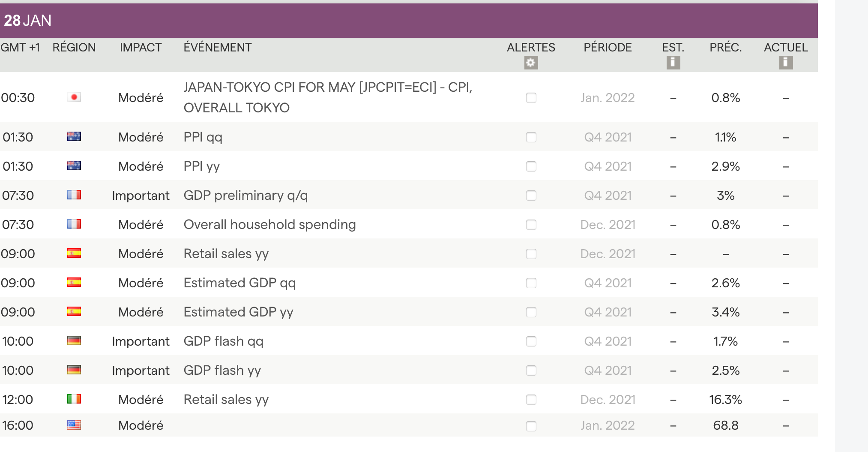This screenshot has height=452, width=868.
Task: Check the alert box for GDP preliminary q/q
Action: coord(531,196)
